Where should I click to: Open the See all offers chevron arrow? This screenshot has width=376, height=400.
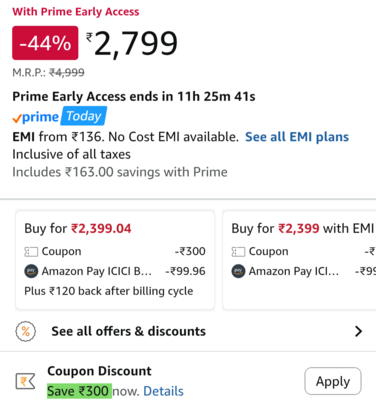(x=358, y=331)
